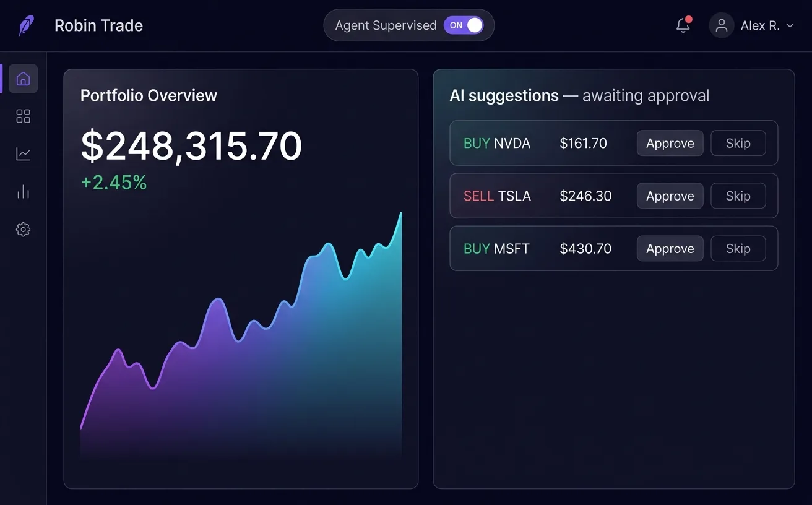Click the BUY MSFT label
This screenshot has width=812, height=505.
[496, 248]
